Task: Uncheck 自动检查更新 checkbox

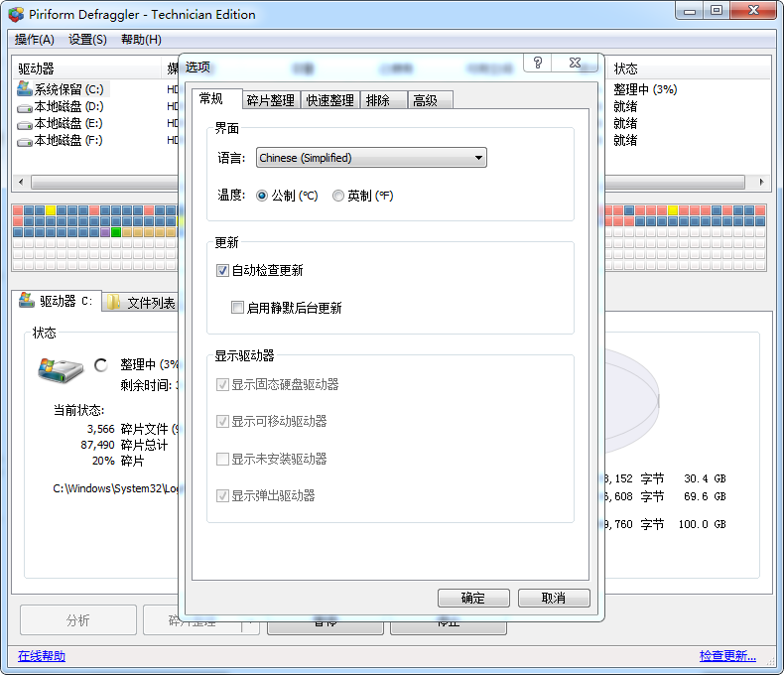Action: pyautogui.click(x=222, y=271)
